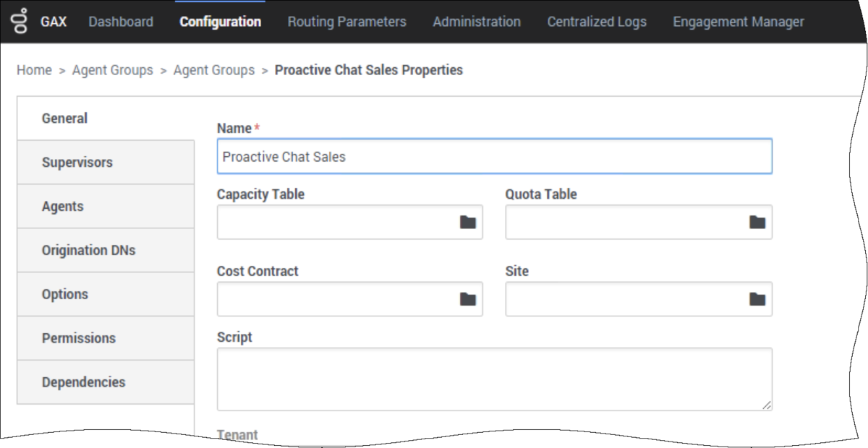Open the Configuration menu
The image size is (868, 448).
pos(221,22)
